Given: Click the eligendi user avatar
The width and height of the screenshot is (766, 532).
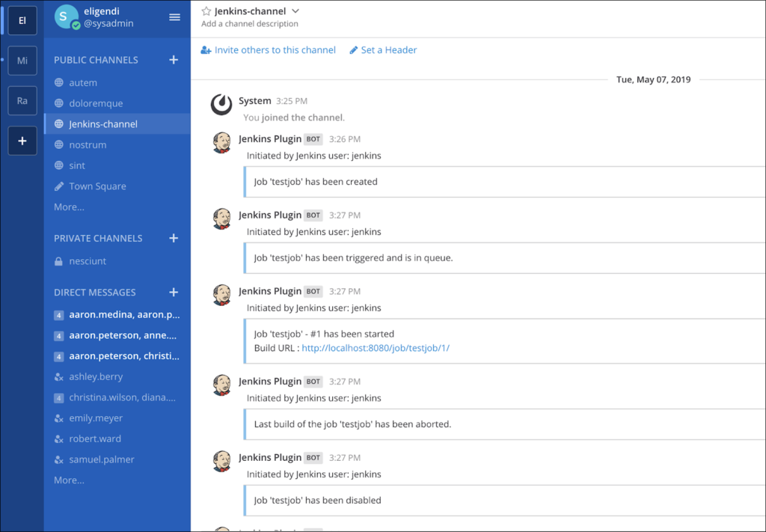Looking at the screenshot, I should (x=67, y=17).
